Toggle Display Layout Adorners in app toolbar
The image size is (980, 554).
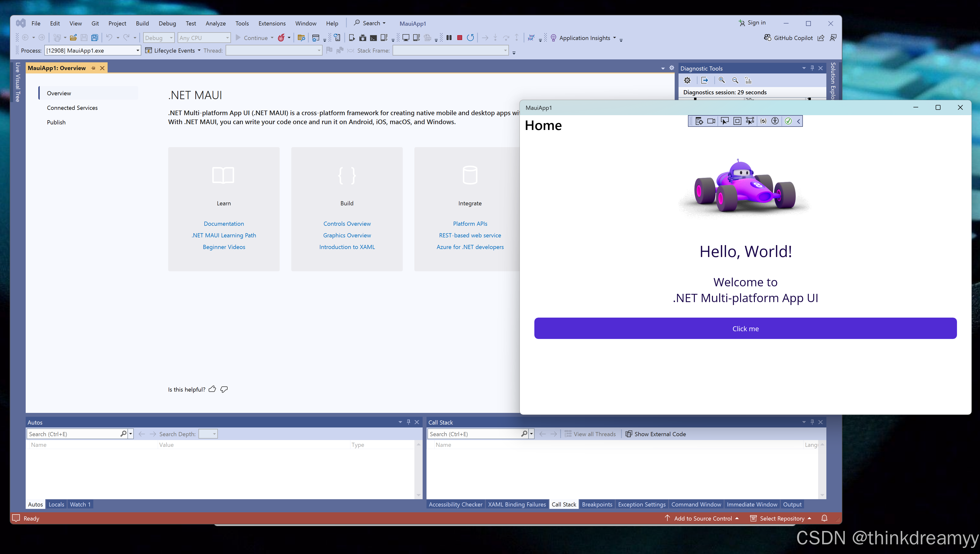coord(737,121)
